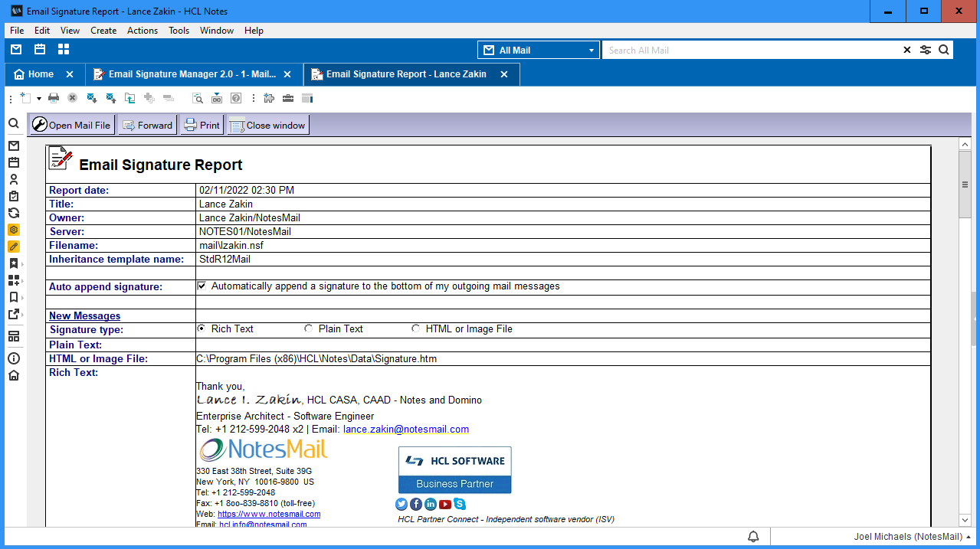
Task: Open the To Do sidebar icon
Action: (14, 195)
